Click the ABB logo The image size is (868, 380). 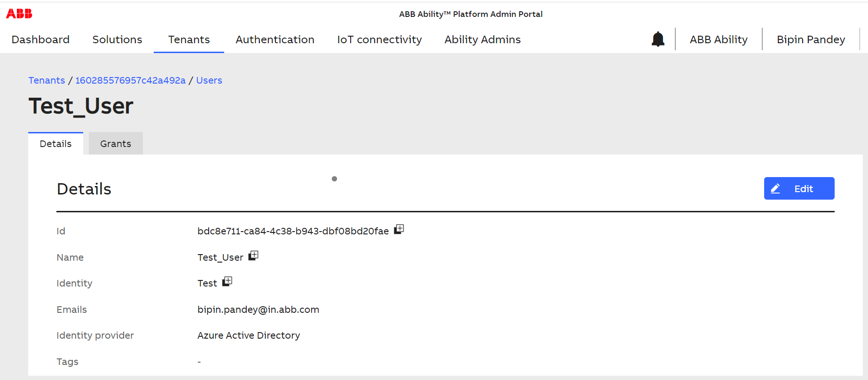[x=19, y=14]
